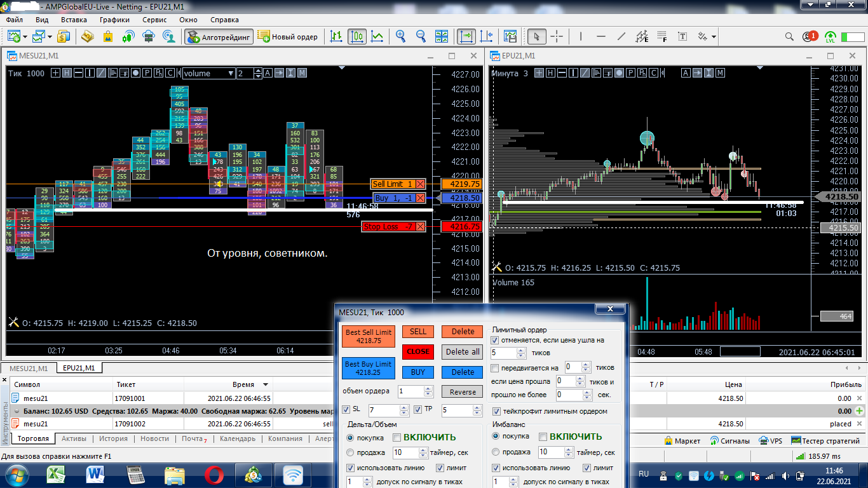Image resolution: width=868 pixels, height=488 pixels.
Task: Click the Best Sell Limit 4218.75 button
Action: click(369, 336)
